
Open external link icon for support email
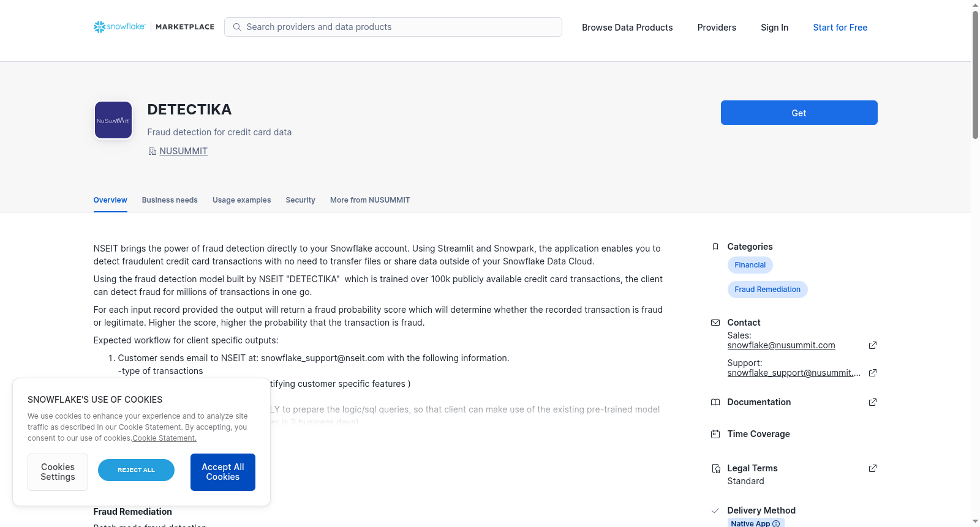click(x=873, y=373)
